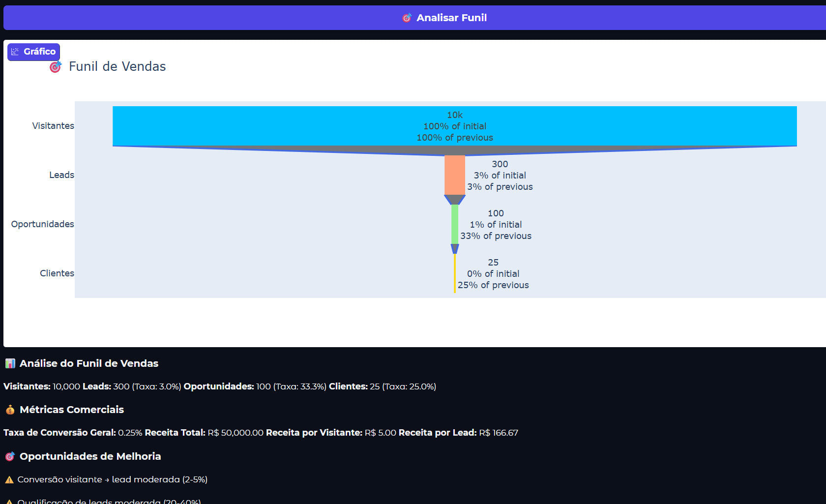Click the gray connector below Visitantes bar
826x504 pixels.
(x=455, y=150)
